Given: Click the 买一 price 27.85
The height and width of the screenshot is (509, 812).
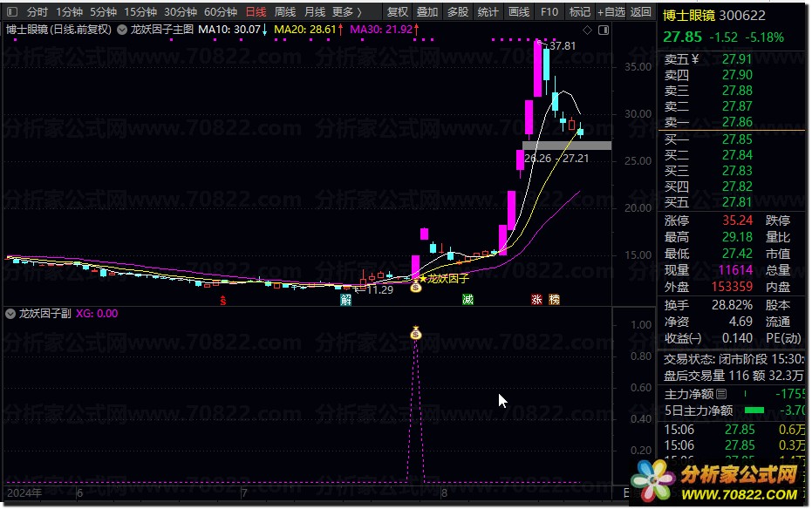Looking at the screenshot, I should [738, 139].
